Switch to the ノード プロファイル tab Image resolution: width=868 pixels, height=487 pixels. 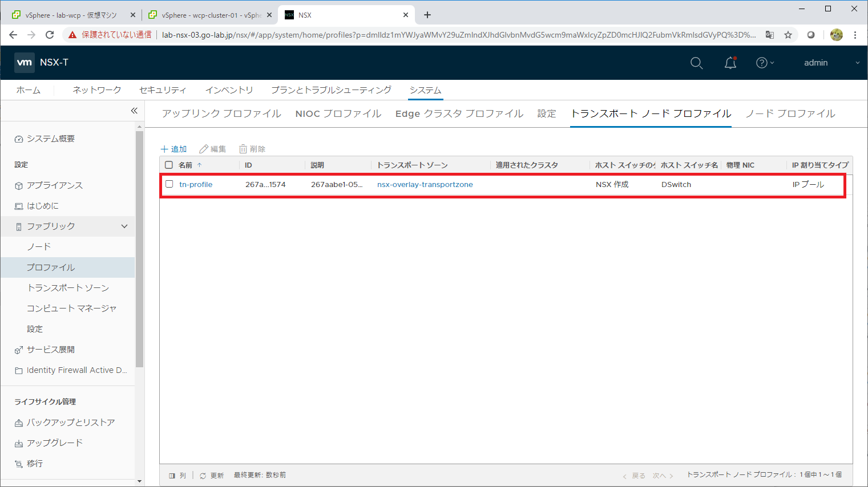pyautogui.click(x=790, y=113)
